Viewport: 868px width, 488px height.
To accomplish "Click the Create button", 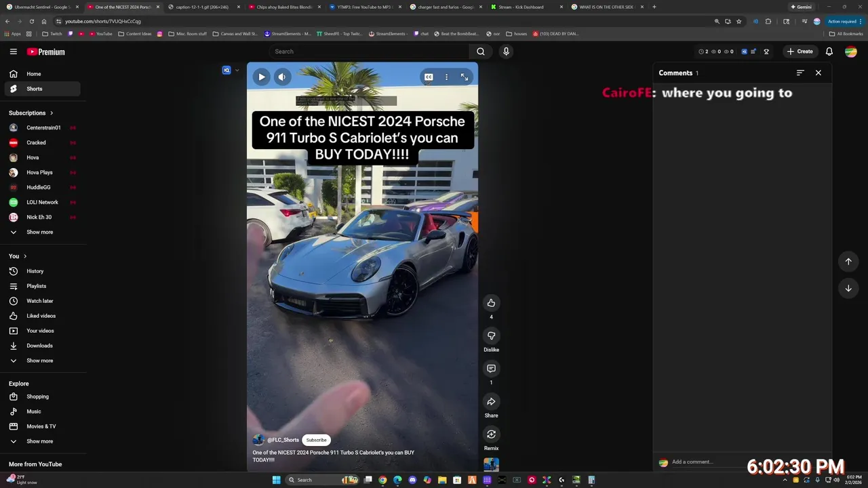I will coord(800,52).
